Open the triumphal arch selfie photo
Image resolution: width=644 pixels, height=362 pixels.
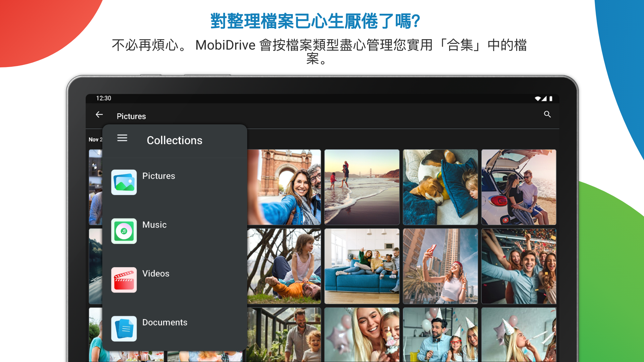pos(284,187)
